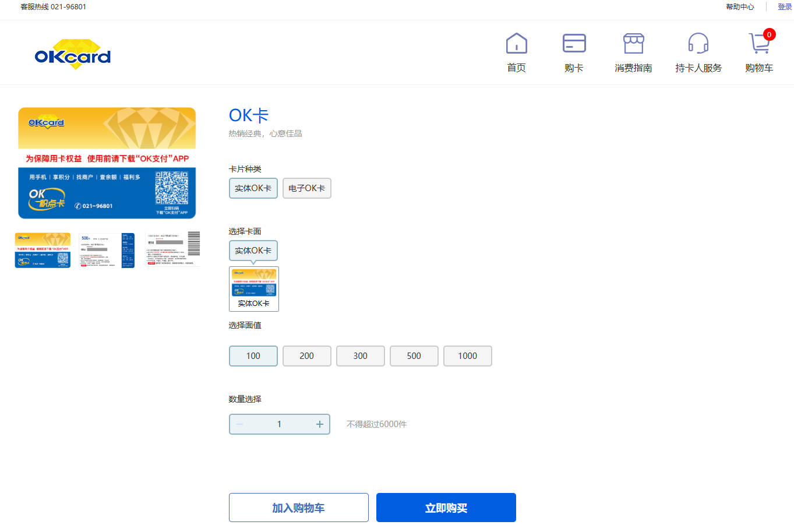
Task: Click the 卡片种类 label
Action: (245, 169)
